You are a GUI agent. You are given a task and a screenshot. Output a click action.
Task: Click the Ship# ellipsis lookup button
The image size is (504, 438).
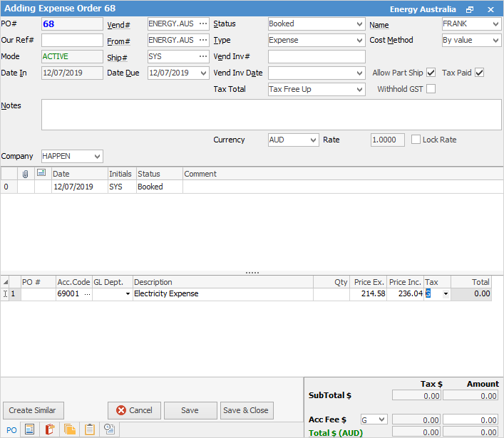point(203,56)
